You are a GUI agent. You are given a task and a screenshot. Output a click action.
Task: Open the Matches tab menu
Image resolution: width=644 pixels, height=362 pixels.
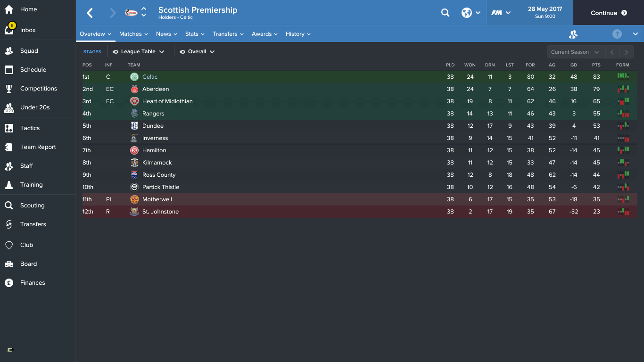(x=133, y=34)
